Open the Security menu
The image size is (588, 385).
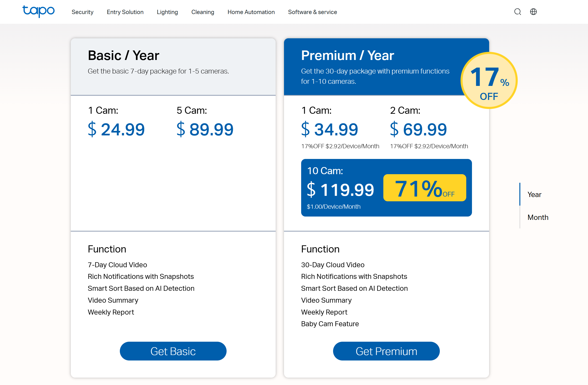coord(82,12)
